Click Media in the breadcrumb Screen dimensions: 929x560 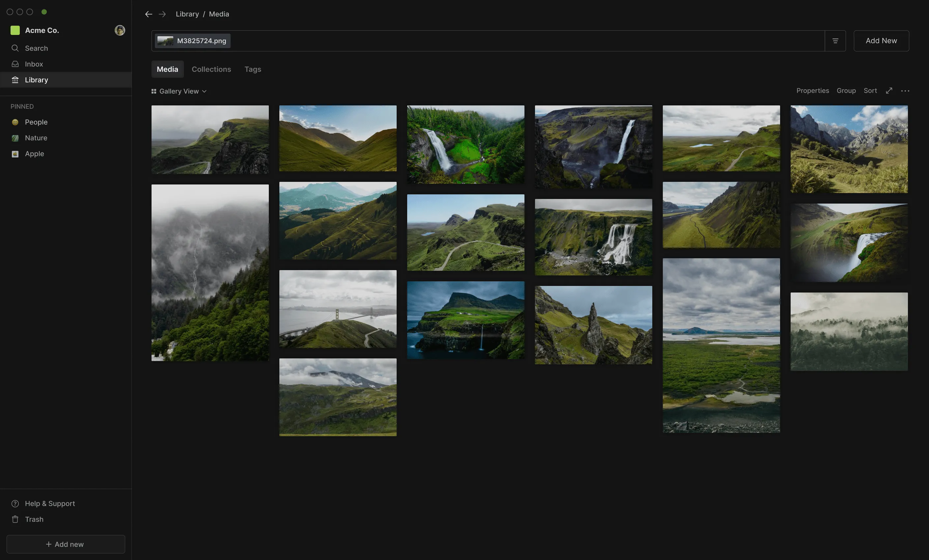pyautogui.click(x=219, y=14)
